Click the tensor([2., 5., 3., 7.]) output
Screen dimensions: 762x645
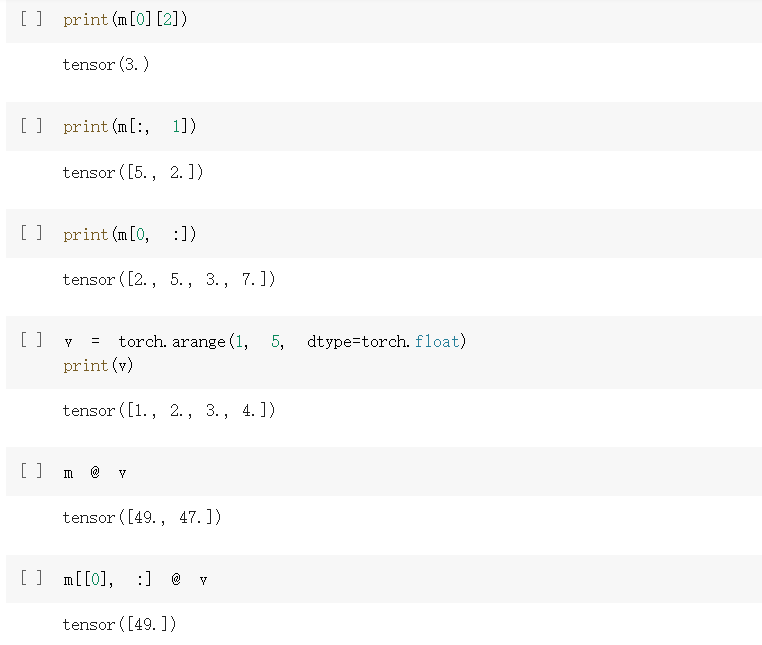click(x=168, y=280)
